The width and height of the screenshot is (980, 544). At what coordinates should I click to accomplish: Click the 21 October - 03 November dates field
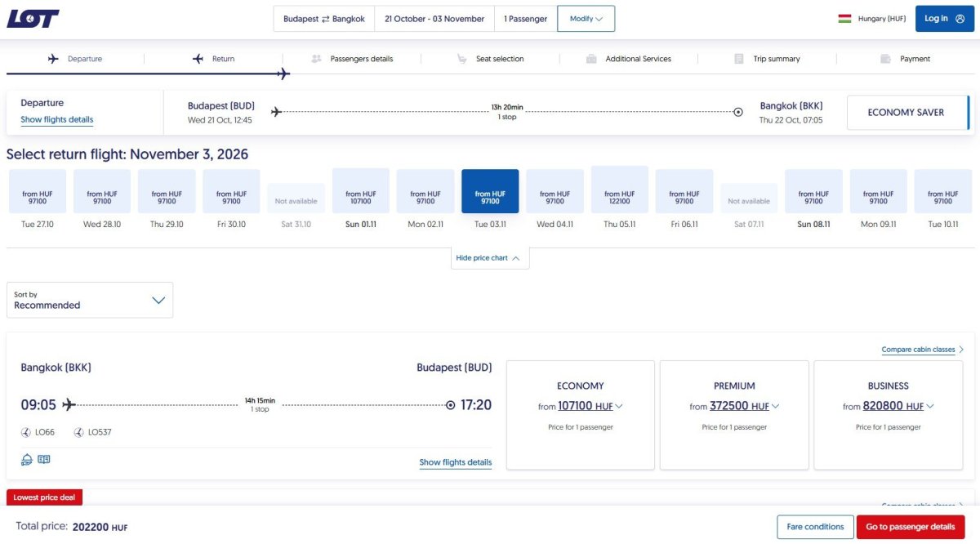pos(434,19)
